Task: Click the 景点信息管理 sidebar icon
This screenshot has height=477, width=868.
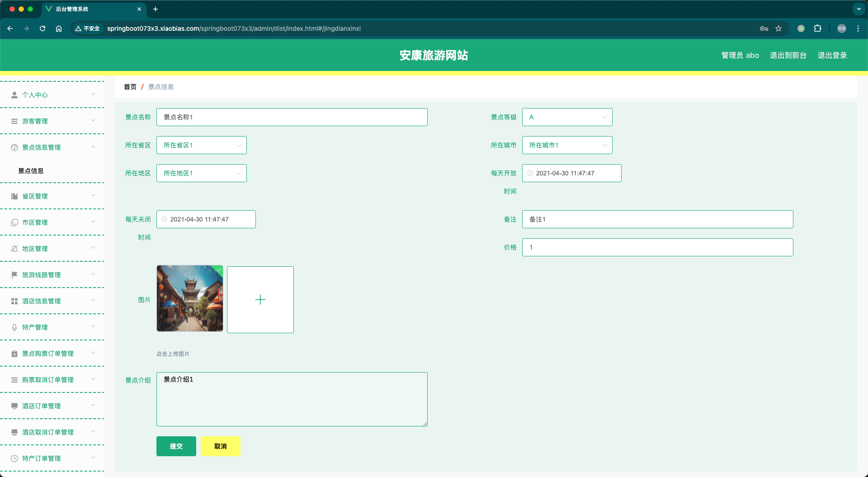Action: 14,147
